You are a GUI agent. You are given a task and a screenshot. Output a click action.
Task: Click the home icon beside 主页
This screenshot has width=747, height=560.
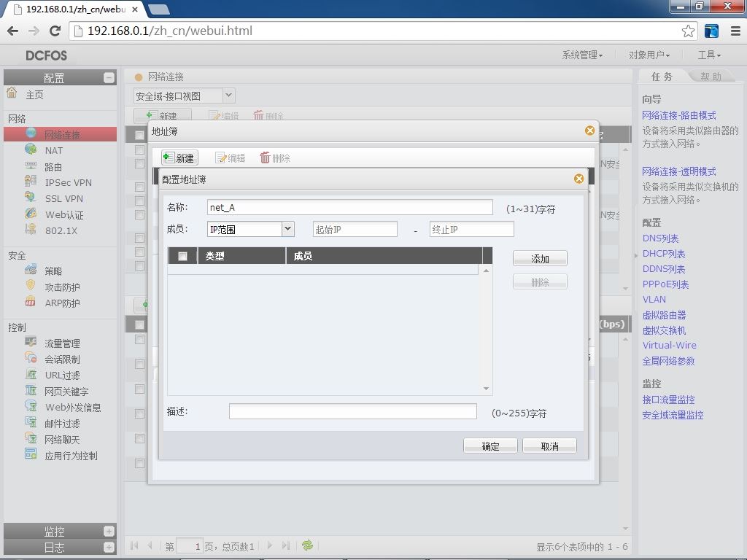(12, 93)
